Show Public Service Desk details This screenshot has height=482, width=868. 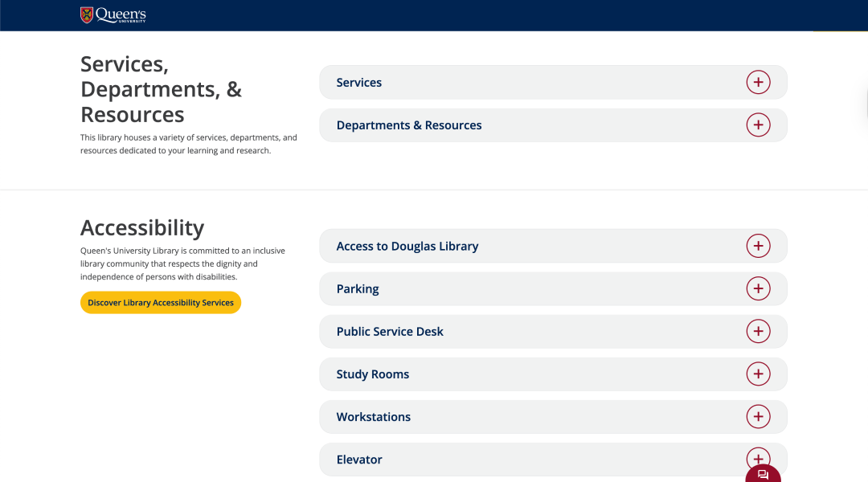390,332
